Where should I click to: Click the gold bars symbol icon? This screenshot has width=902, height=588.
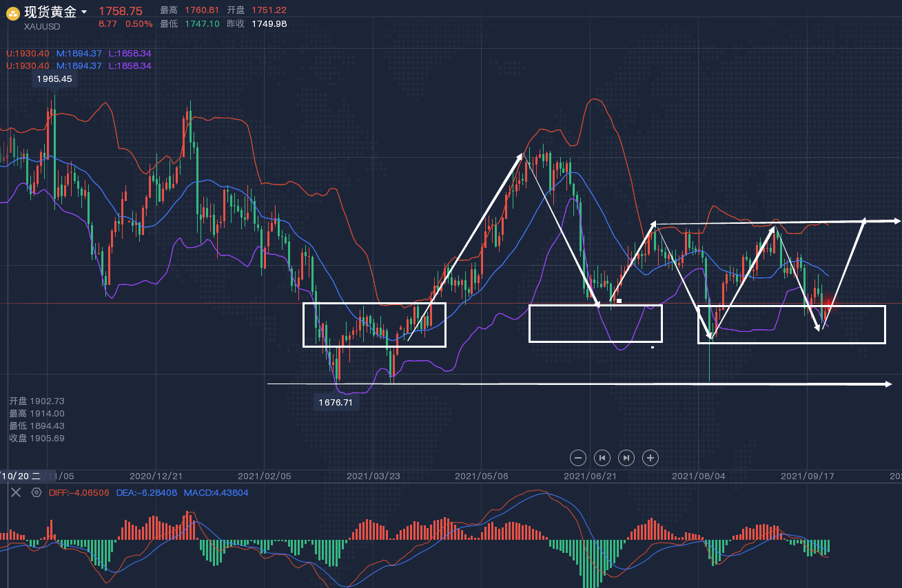13,13
